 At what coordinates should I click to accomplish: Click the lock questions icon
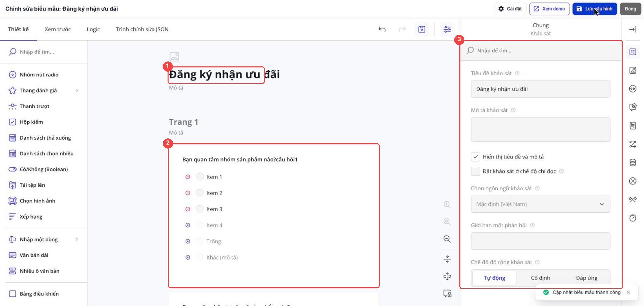click(447, 294)
